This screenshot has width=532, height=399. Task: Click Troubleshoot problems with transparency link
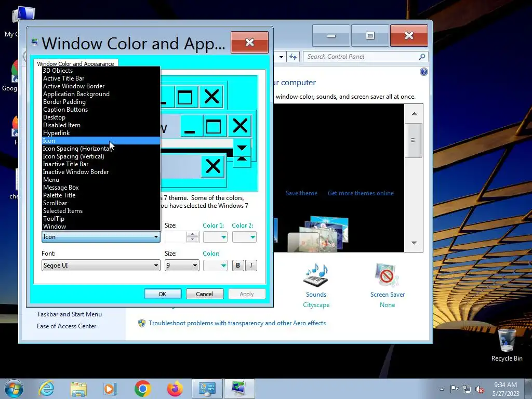[x=237, y=323]
